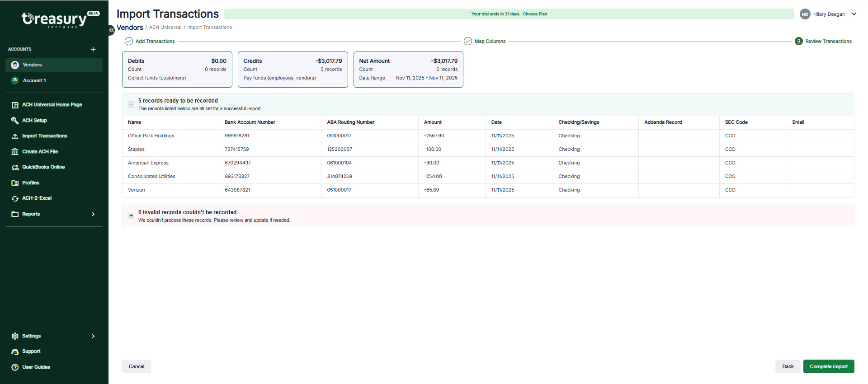Click the step 3 Review Transactions badge
The height and width of the screenshot is (384, 868).
click(x=799, y=41)
